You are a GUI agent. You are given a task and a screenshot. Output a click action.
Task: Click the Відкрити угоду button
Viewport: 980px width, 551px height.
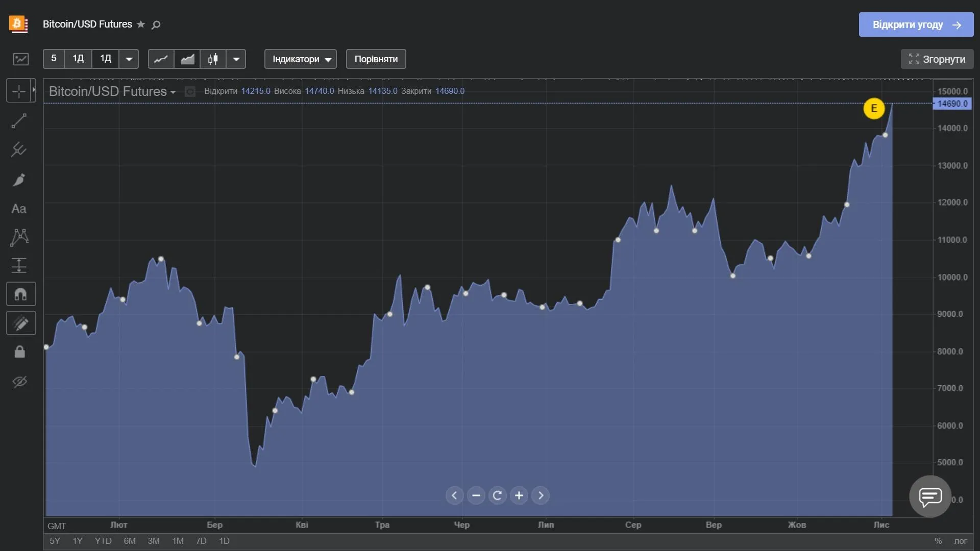tap(916, 24)
